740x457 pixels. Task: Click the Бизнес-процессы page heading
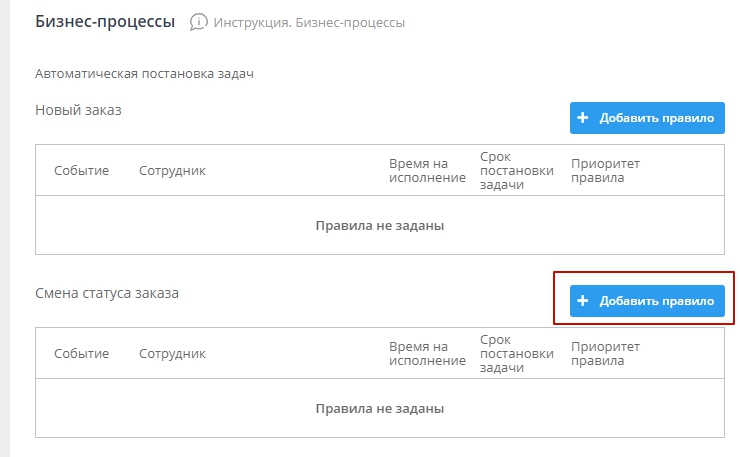pyautogui.click(x=105, y=21)
